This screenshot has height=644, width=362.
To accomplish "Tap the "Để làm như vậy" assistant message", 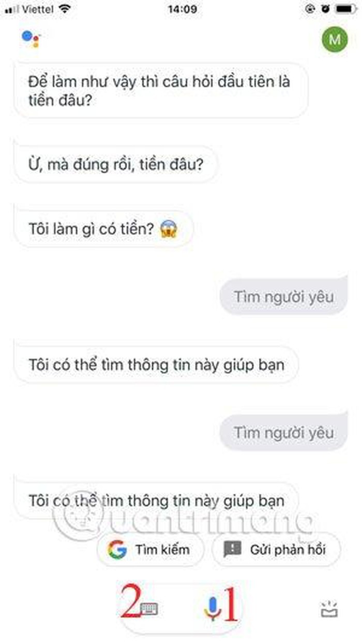I will [161, 90].
